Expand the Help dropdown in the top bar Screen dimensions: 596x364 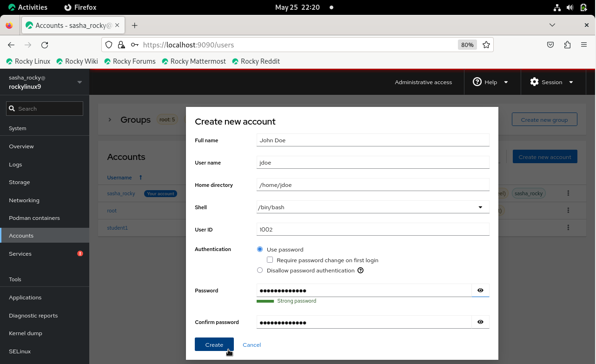click(x=490, y=82)
